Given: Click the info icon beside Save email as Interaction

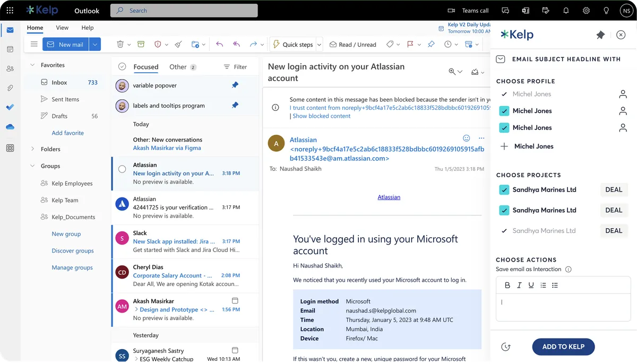Looking at the screenshot, I should (569, 270).
